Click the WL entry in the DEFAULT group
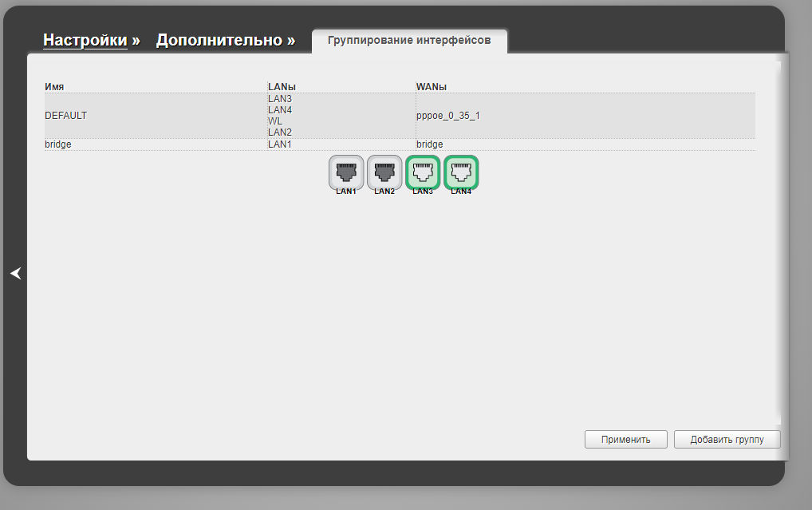The image size is (812, 510). pos(275,121)
